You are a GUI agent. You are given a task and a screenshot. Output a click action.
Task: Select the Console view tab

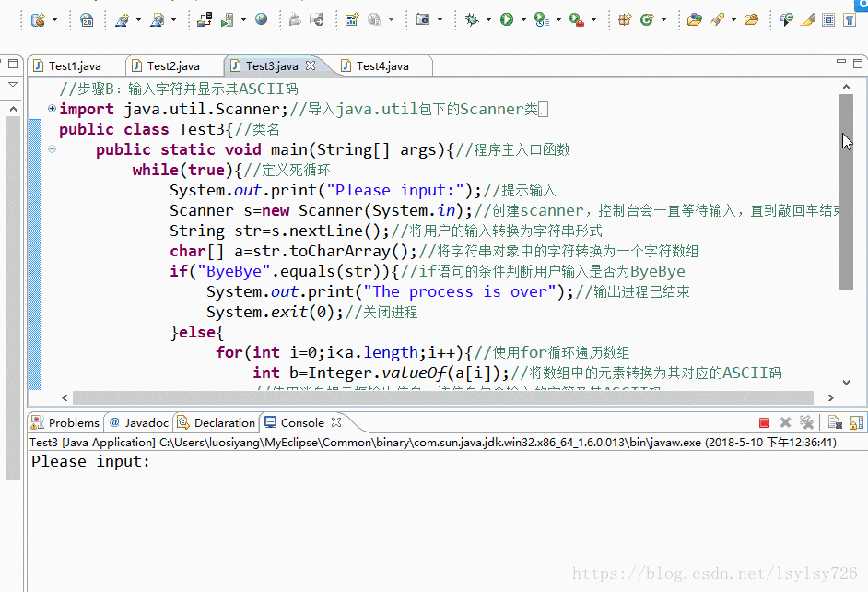pos(295,422)
